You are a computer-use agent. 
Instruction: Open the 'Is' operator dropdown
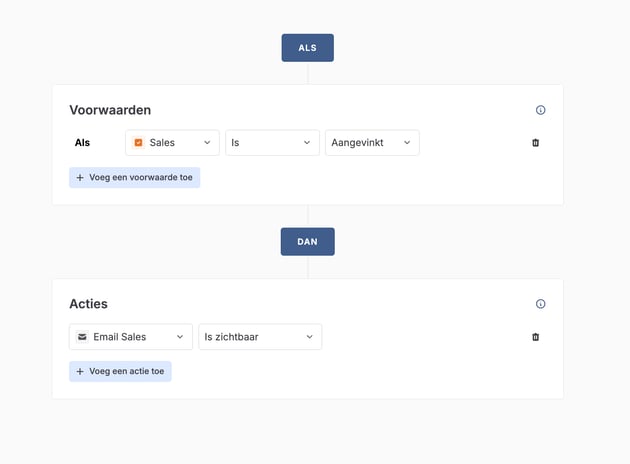[x=272, y=143]
